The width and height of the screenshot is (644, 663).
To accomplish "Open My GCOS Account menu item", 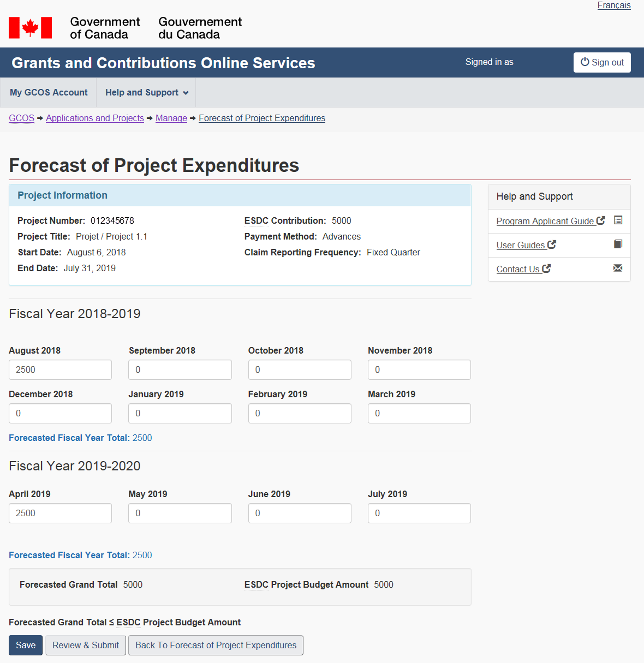I will 49,93.
